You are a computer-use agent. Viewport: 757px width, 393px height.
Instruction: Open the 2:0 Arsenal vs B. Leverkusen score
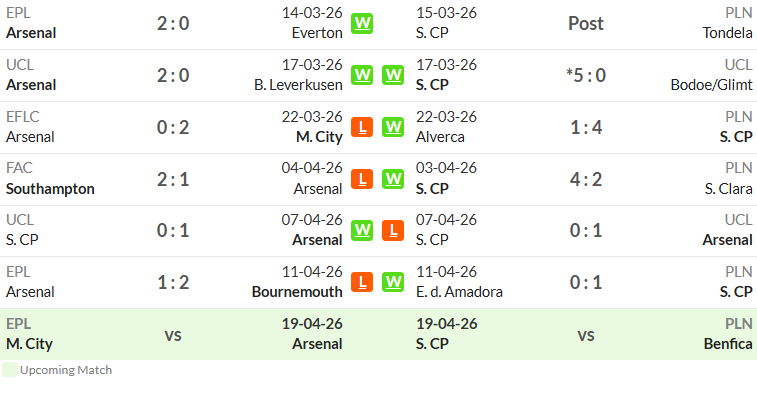tap(173, 75)
